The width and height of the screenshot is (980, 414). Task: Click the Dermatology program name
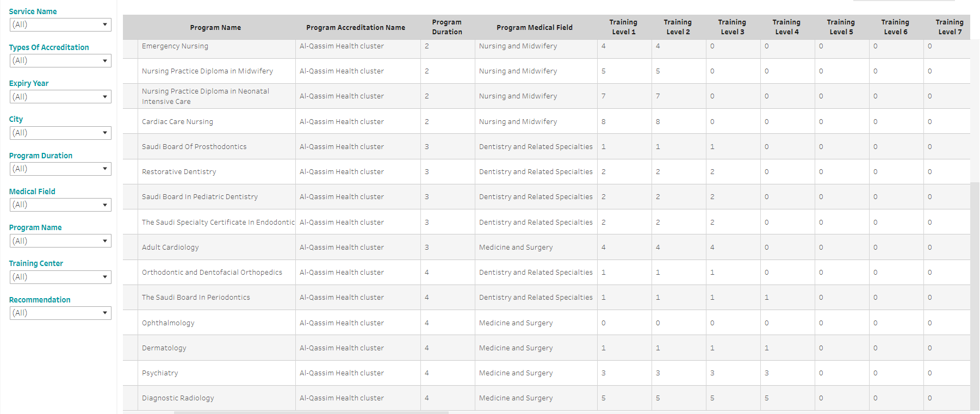point(164,348)
